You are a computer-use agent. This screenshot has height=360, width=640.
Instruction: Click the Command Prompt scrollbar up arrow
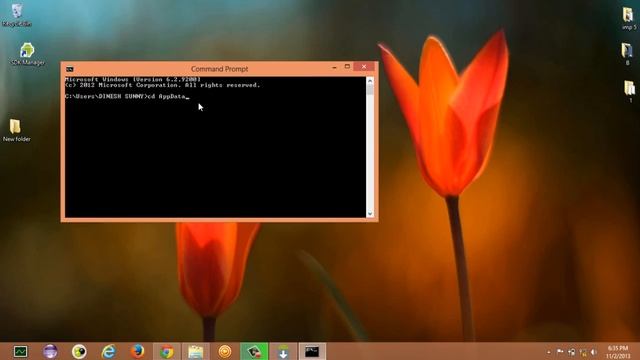tap(370, 80)
